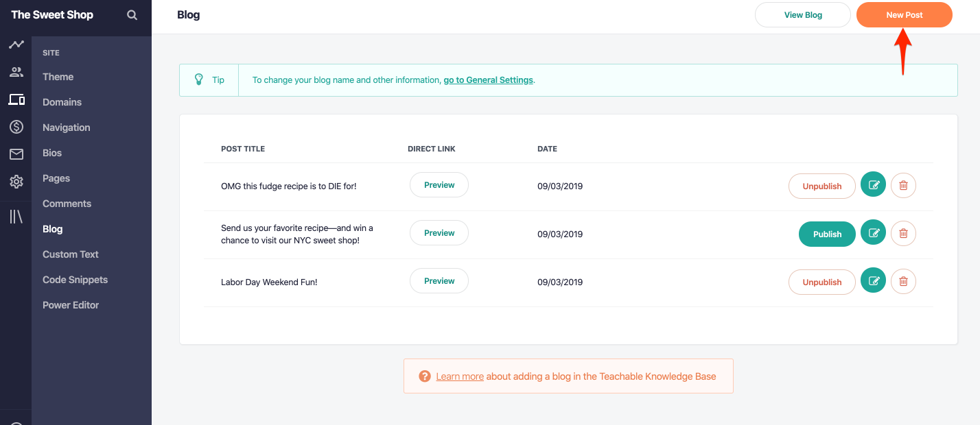Go to Theme in the Site menu
This screenshot has height=425, width=980.
tap(58, 77)
